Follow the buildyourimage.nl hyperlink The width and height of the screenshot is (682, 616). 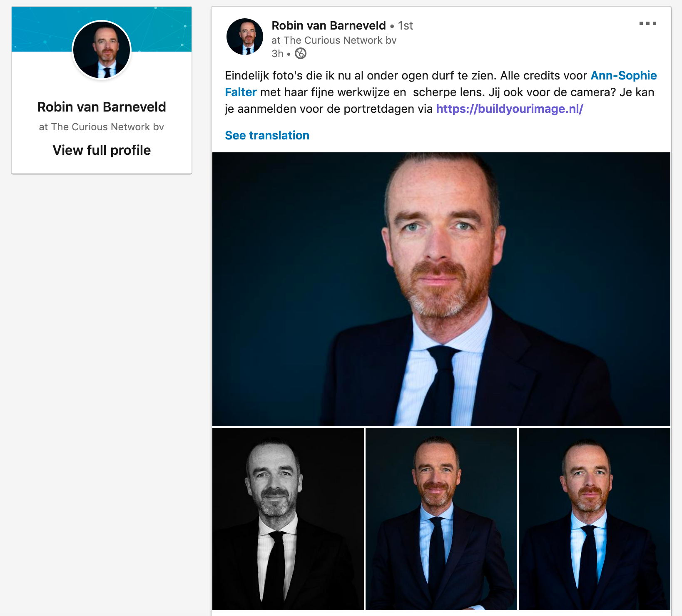(x=510, y=109)
